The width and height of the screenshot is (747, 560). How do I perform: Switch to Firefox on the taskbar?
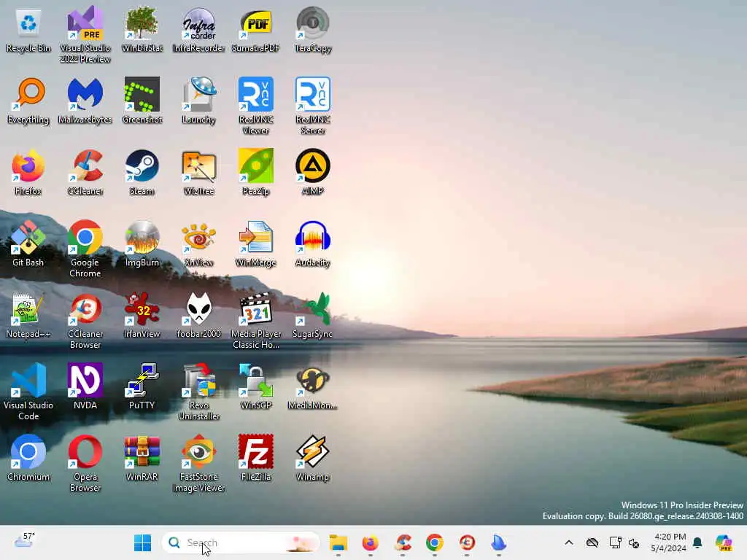point(370,542)
